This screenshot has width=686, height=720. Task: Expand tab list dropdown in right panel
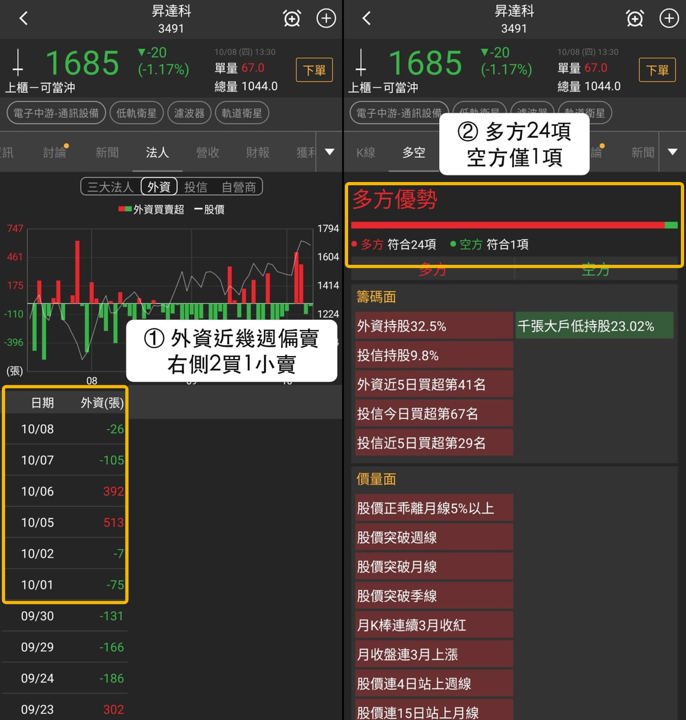[x=673, y=152]
